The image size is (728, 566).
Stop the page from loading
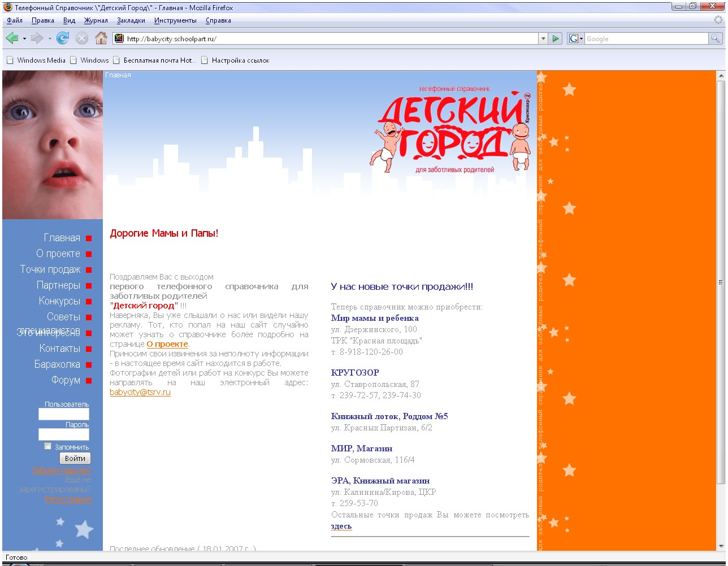83,38
